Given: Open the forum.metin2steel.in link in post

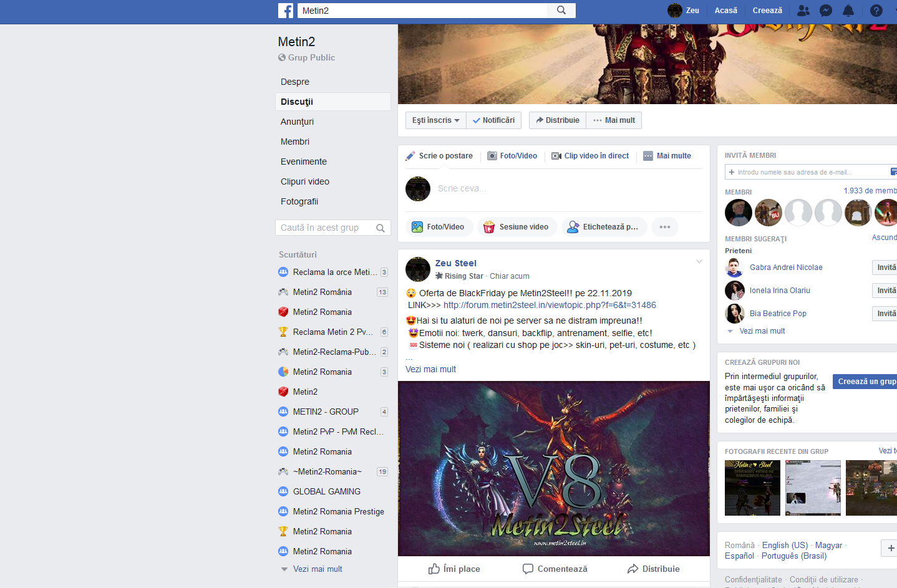Looking at the screenshot, I should [550, 305].
